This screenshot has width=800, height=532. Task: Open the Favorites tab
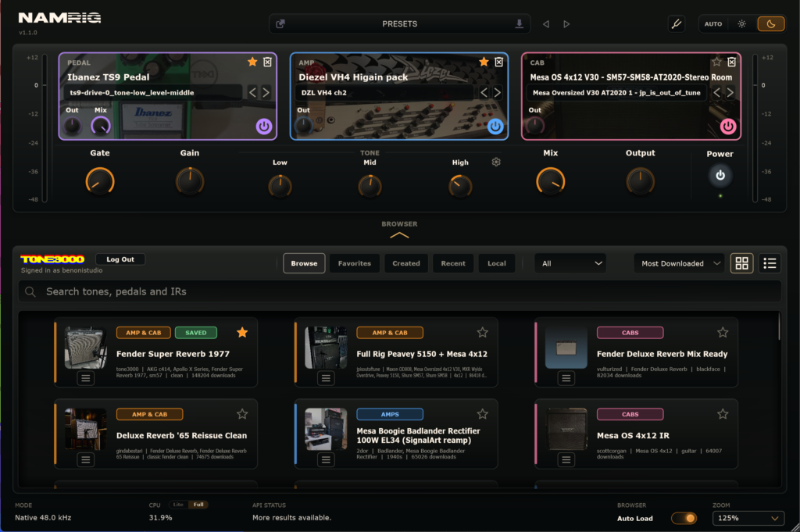[355, 263]
